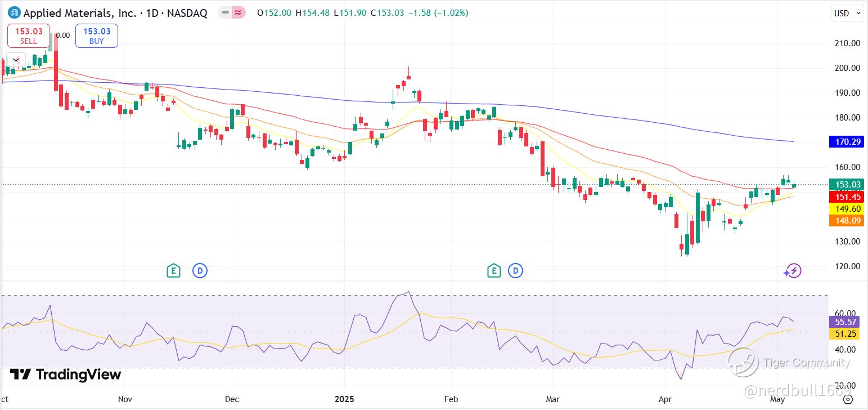This screenshot has height=410, width=868.
Task: Click the 40.00 RSI scale label
Action: tap(846, 350)
